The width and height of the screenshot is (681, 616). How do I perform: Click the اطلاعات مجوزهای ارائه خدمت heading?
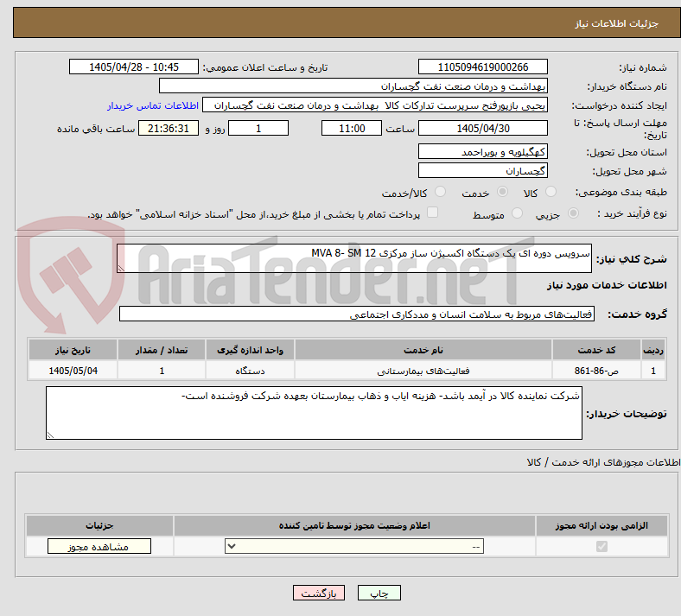click(603, 462)
